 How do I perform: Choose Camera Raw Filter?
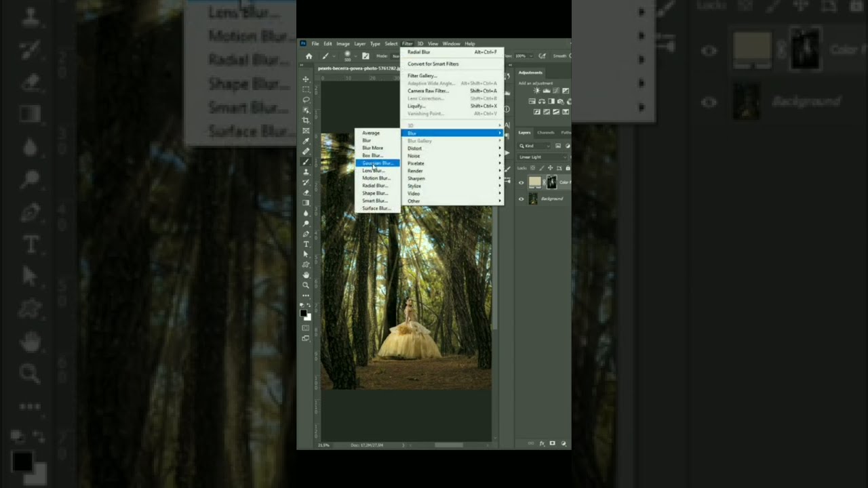pyautogui.click(x=452, y=91)
